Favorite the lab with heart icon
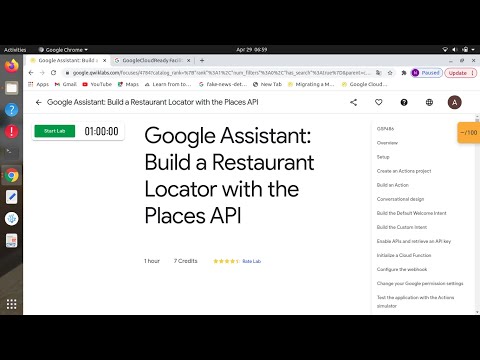The image size is (480, 360). (379, 102)
